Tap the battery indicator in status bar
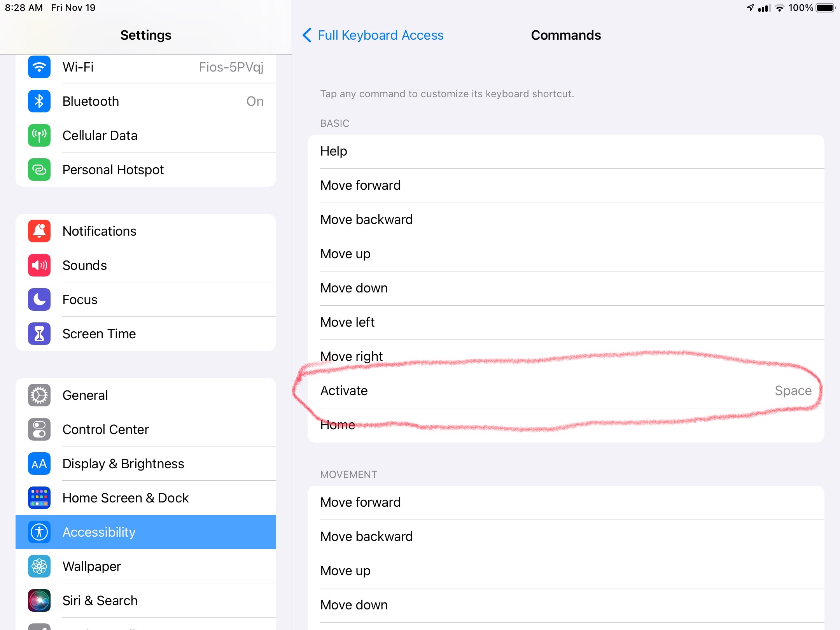The height and width of the screenshot is (630, 840). click(x=825, y=8)
